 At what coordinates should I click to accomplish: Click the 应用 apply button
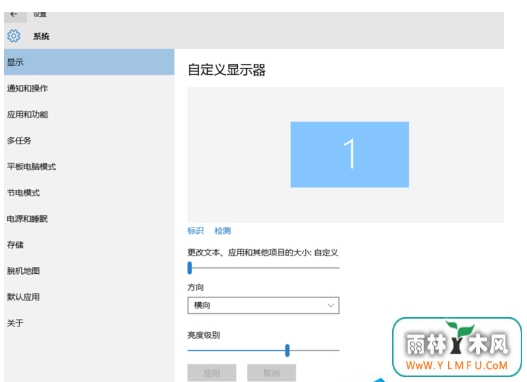(x=212, y=373)
